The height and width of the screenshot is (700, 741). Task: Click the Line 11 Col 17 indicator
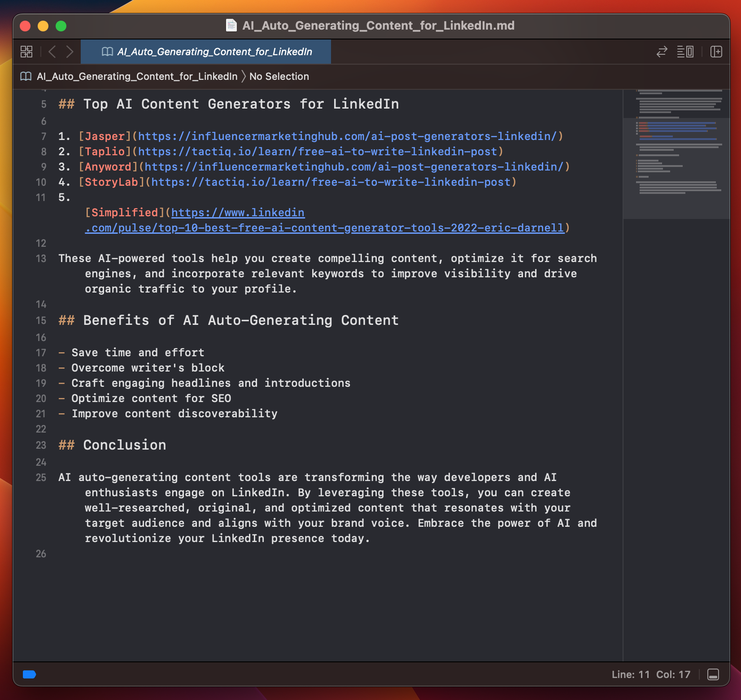point(651,674)
